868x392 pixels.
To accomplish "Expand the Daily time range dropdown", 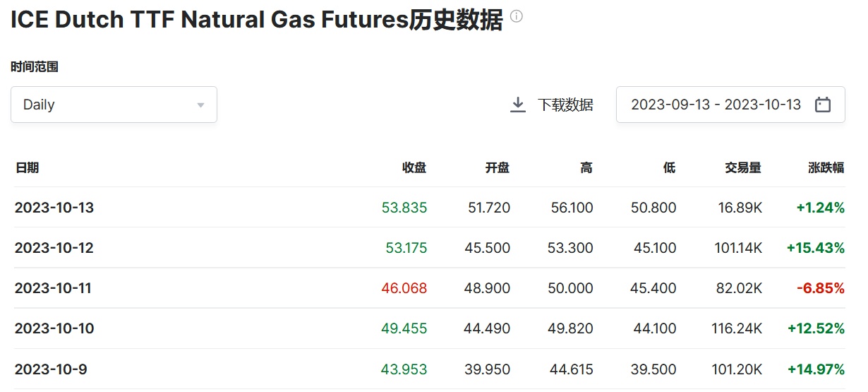I will (114, 105).
